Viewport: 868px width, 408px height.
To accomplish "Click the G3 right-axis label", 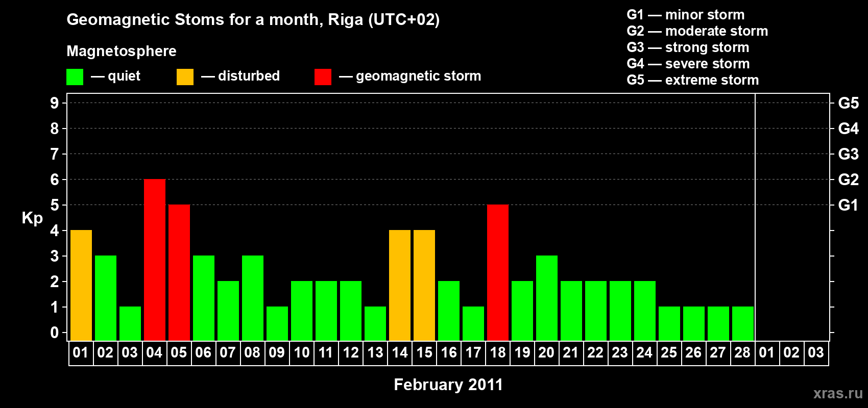I will [849, 154].
